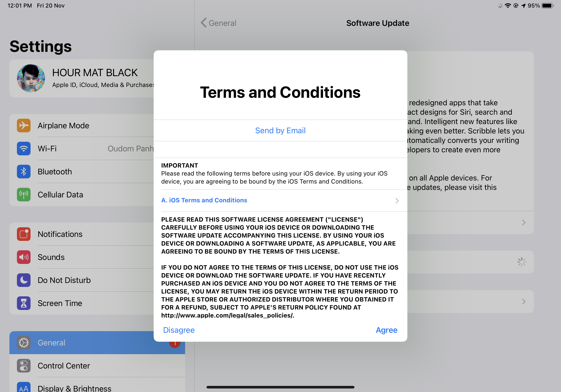Click Disagree to decline Terms and Conditions
The image size is (561, 392).
click(179, 330)
